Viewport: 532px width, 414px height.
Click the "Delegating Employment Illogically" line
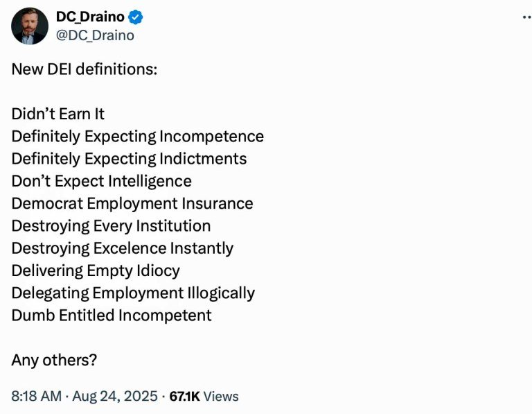click(133, 293)
